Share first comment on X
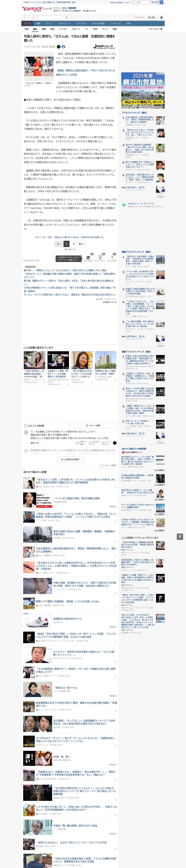Viewport: 186px width, 868px height. coord(114,443)
